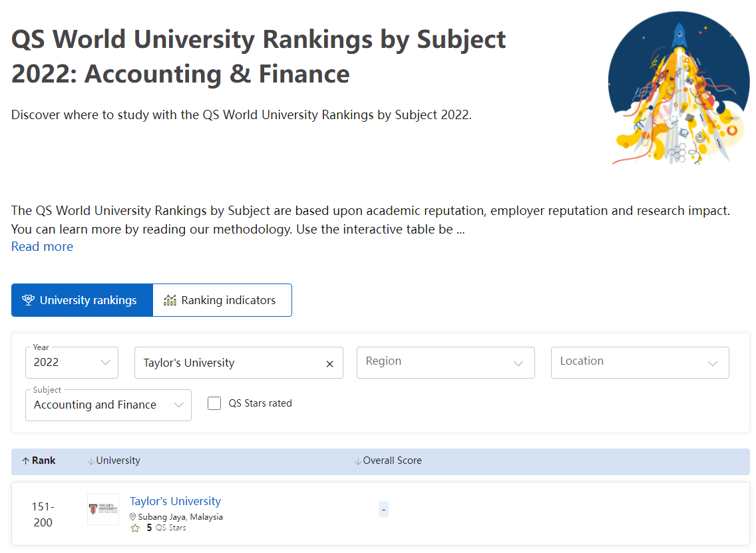Click the rocket illustration graphic

click(x=678, y=89)
